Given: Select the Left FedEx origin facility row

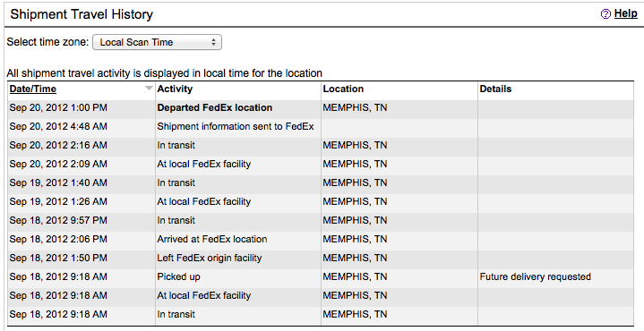Looking at the screenshot, I should tap(321, 258).
